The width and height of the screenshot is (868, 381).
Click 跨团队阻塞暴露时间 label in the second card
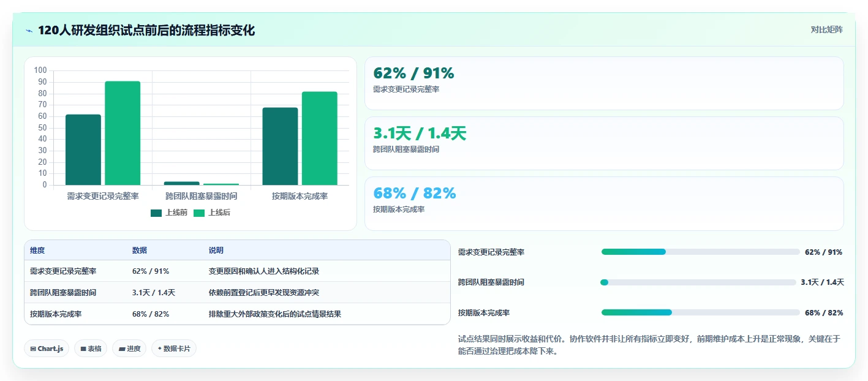point(406,149)
